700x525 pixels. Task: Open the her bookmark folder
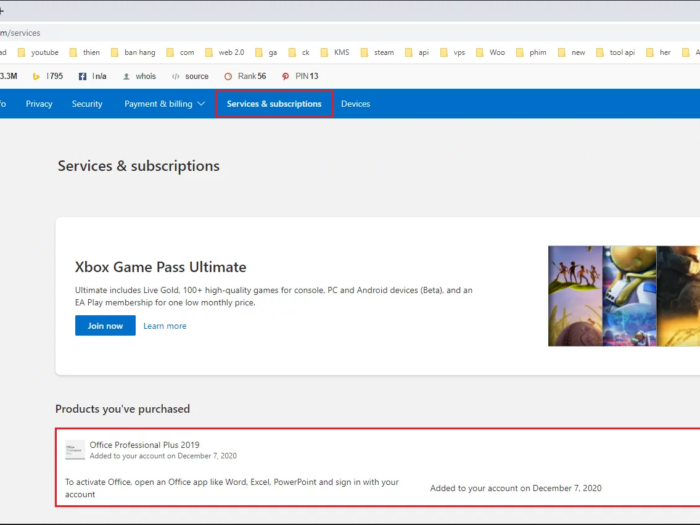coord(658,52)
